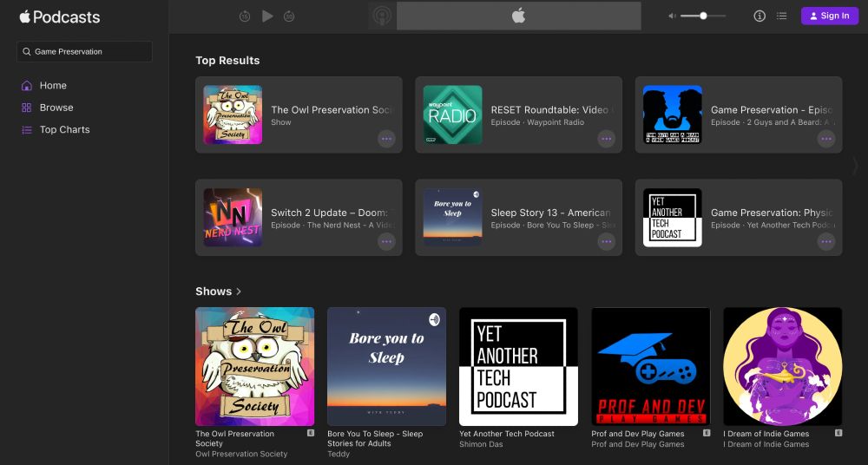Click 2 Guys and A Beard artwork
This screenshot has width=868, height=465.
[x=673, y=115]
